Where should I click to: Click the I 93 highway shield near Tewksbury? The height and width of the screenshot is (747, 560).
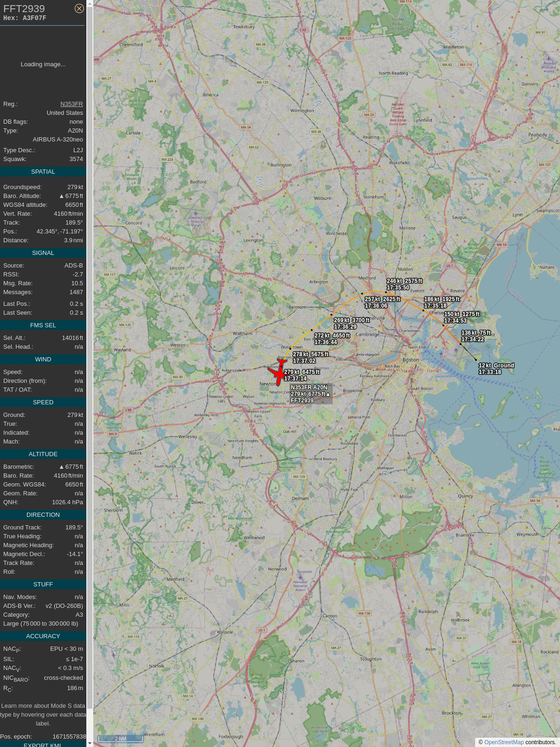pos(303,30)
